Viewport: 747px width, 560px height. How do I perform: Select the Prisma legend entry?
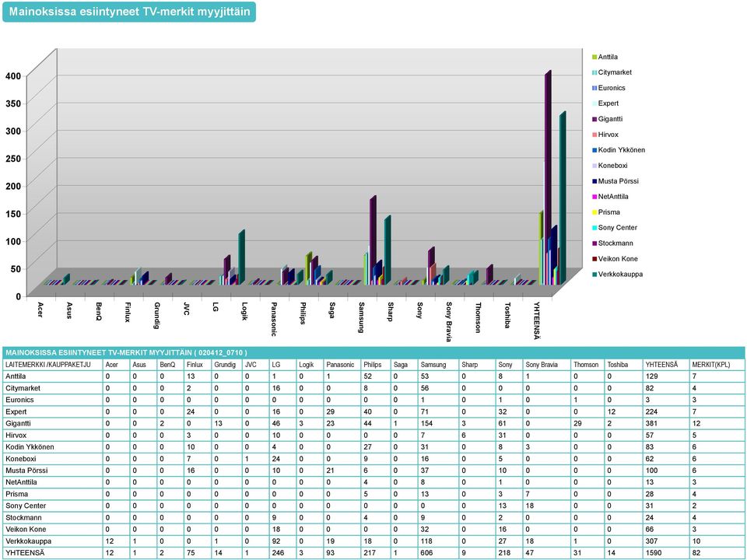(606, 212)
